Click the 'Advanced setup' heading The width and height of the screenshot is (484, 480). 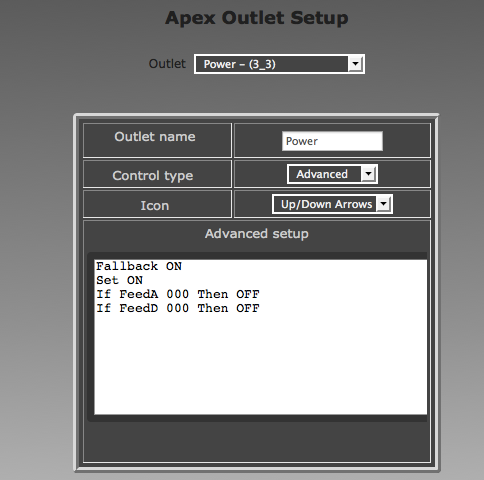pyautogui.click(x=257, y=234)
